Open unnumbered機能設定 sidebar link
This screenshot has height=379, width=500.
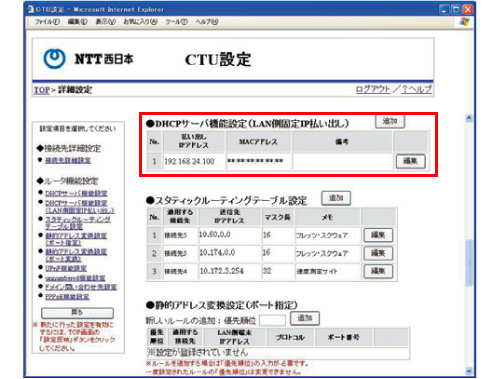[x=75, y=278]
